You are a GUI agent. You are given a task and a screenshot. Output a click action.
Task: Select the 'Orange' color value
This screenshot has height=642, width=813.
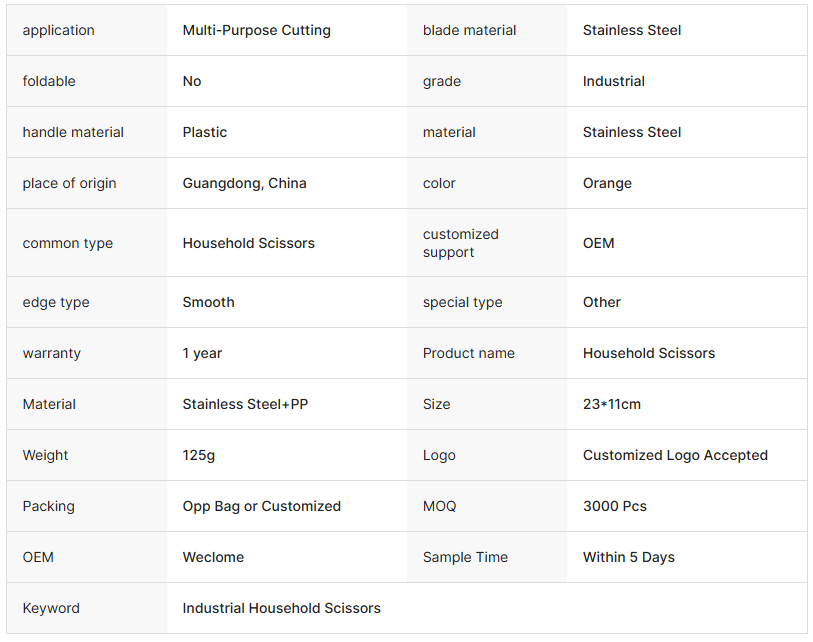(x=607, y=183)
